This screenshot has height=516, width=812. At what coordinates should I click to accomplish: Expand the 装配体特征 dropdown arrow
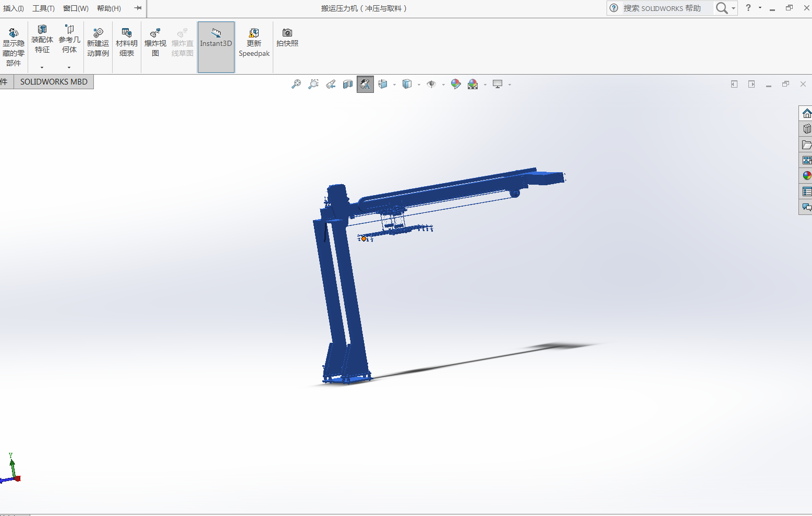point(42,67)
